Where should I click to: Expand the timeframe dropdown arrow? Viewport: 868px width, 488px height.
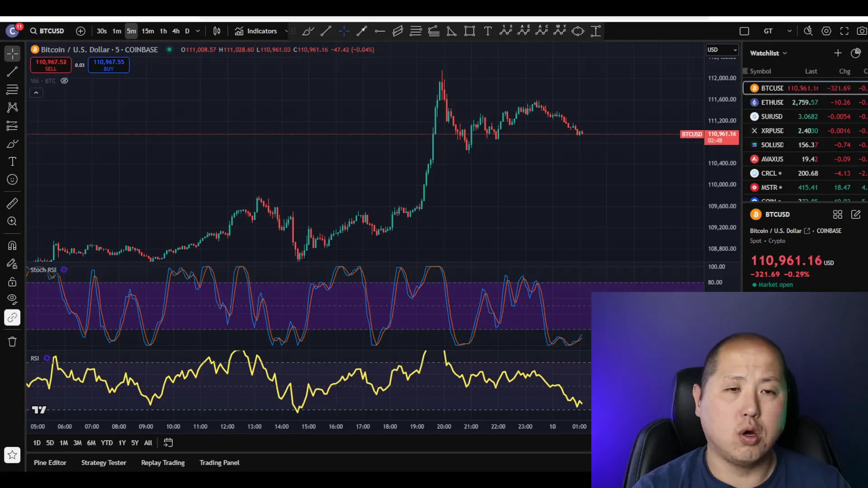198,31
